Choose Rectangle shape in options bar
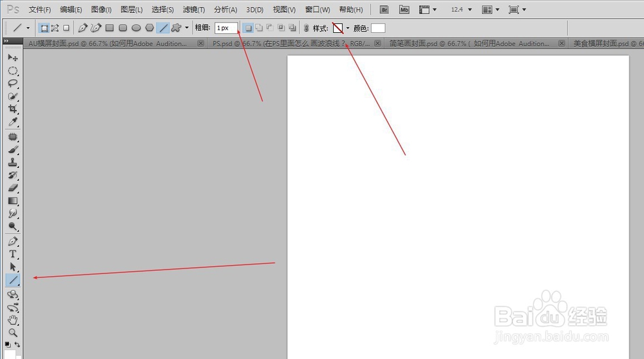 click(109, 28)
